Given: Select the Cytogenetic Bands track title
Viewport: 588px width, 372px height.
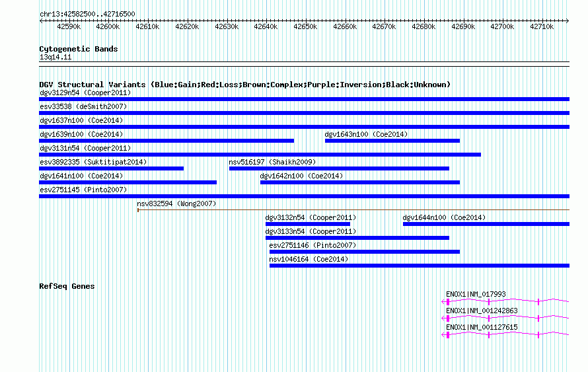Looking at the screenshot, I should click(x=79, y=49).
